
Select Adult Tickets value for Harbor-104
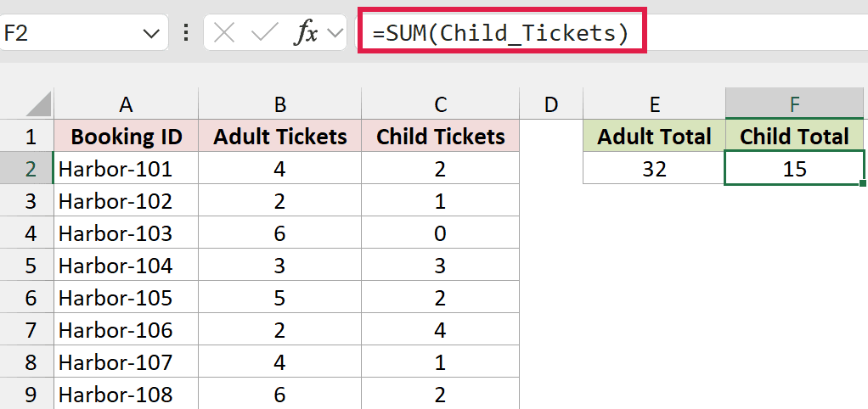[279, 266]
